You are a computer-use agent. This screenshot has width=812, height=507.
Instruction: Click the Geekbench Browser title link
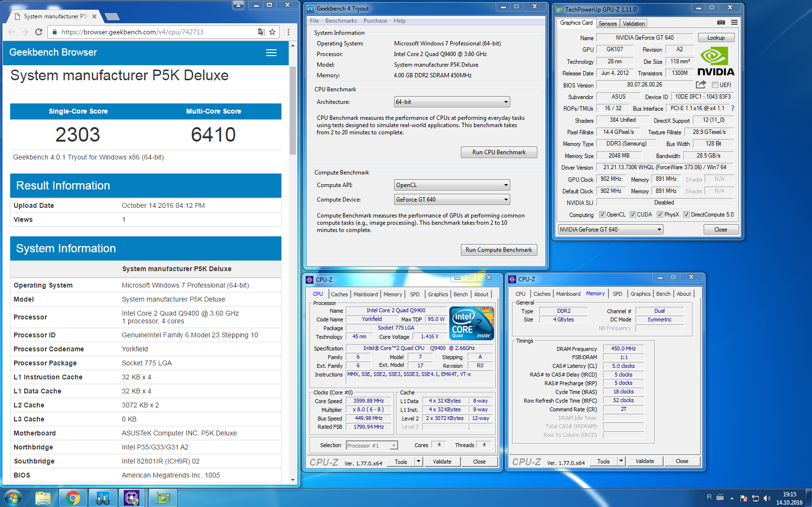click(53, 52)
